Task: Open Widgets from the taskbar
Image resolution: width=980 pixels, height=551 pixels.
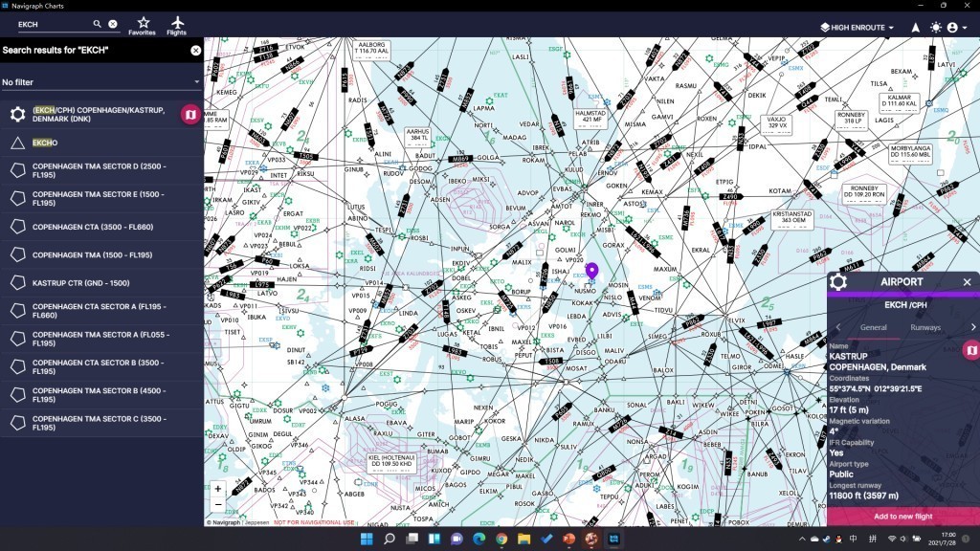Action: click(x=434, y=539)
